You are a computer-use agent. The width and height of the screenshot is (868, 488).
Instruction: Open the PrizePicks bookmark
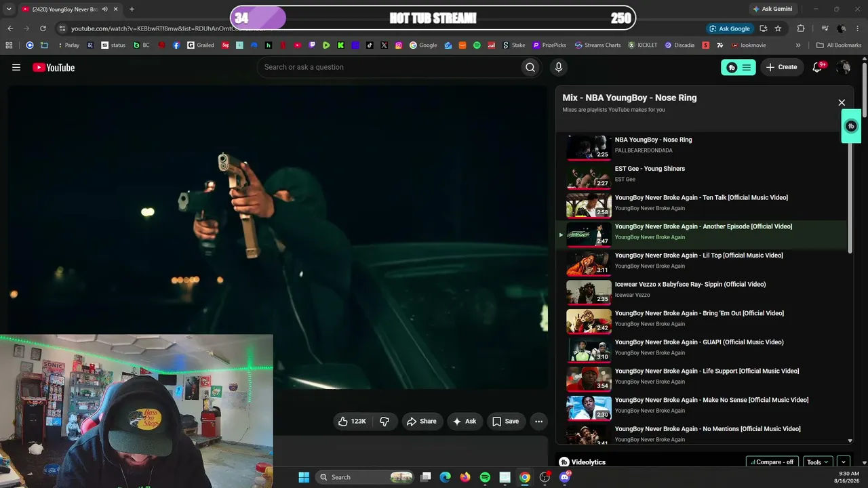[x=549, y=45]
